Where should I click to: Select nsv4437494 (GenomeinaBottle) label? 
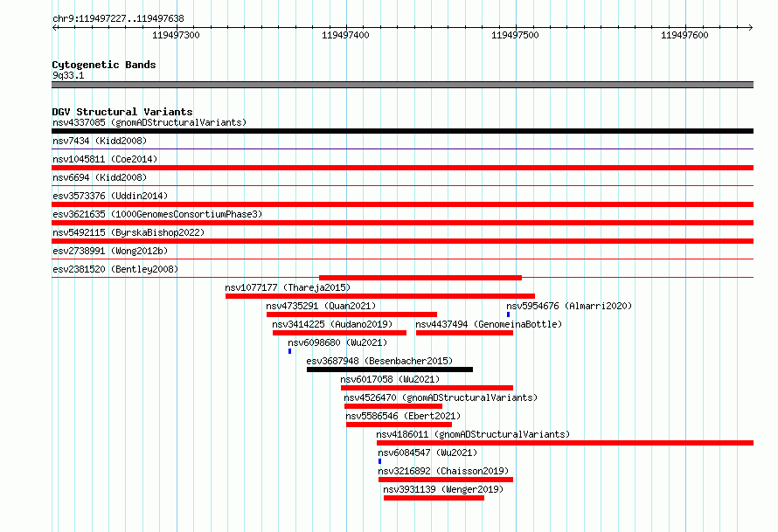click(489, 324)
